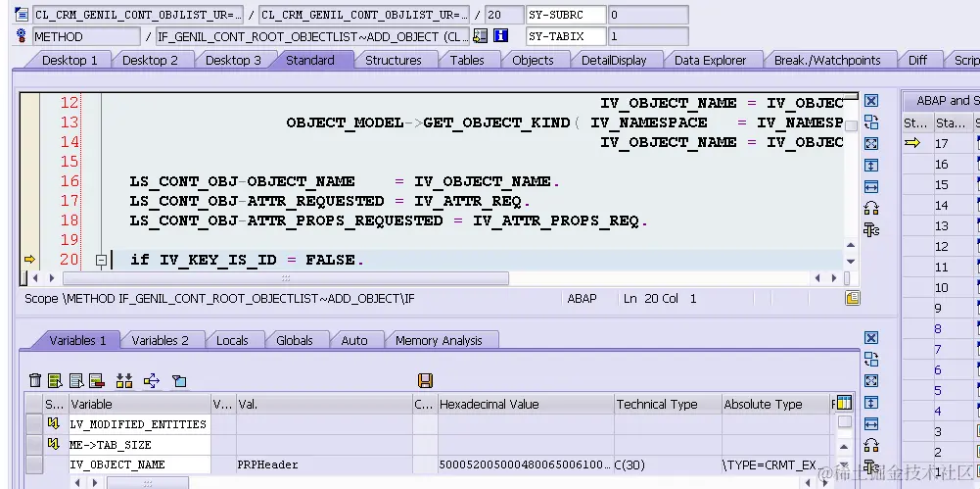Click maximize vertically icon beside the source code
This screenshot has width=980, height=489.
tap(871, 165)
